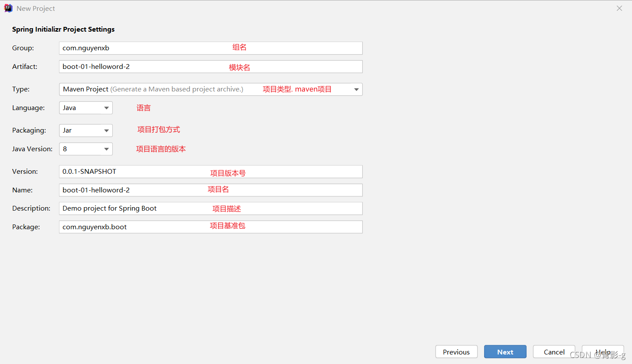This screenshot has width=632, height=364.
Task: Click the Packaging: label
Action: [x=29, y=130]
